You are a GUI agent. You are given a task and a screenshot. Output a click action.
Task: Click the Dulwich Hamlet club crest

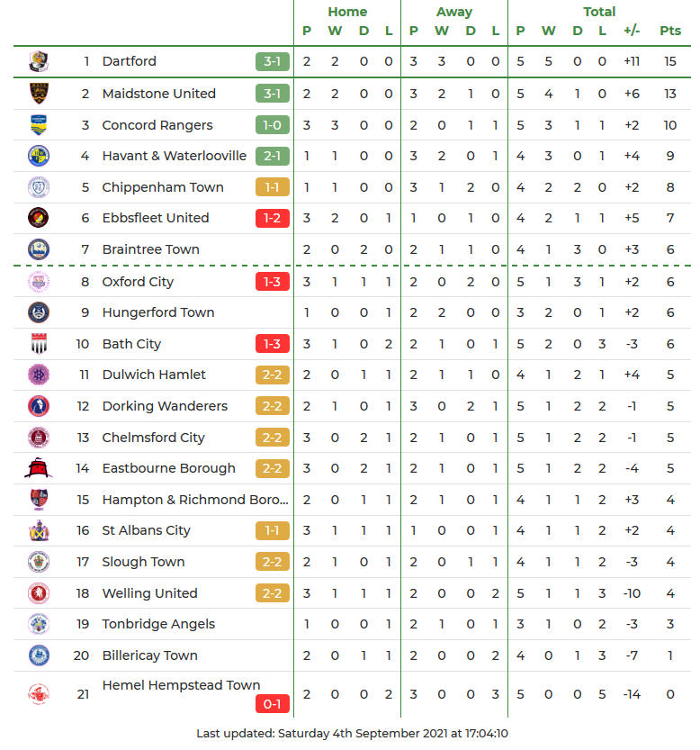[x=39, y=375]
